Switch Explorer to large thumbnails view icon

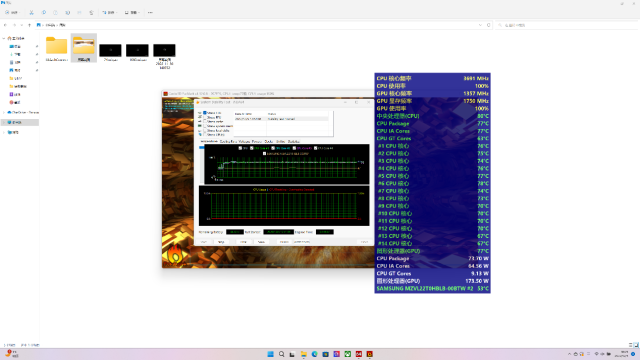click(x=636, y=345)
